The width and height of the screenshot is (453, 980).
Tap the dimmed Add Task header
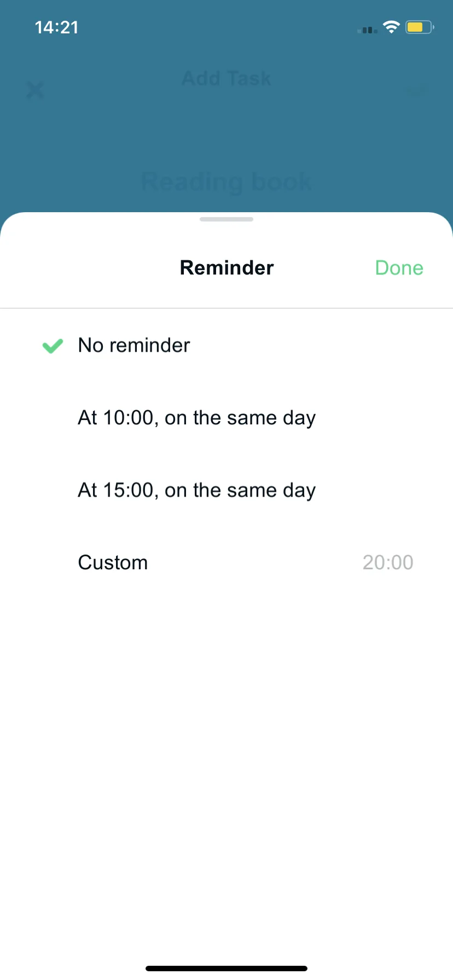pyautogui.click(x=226, y=78)
